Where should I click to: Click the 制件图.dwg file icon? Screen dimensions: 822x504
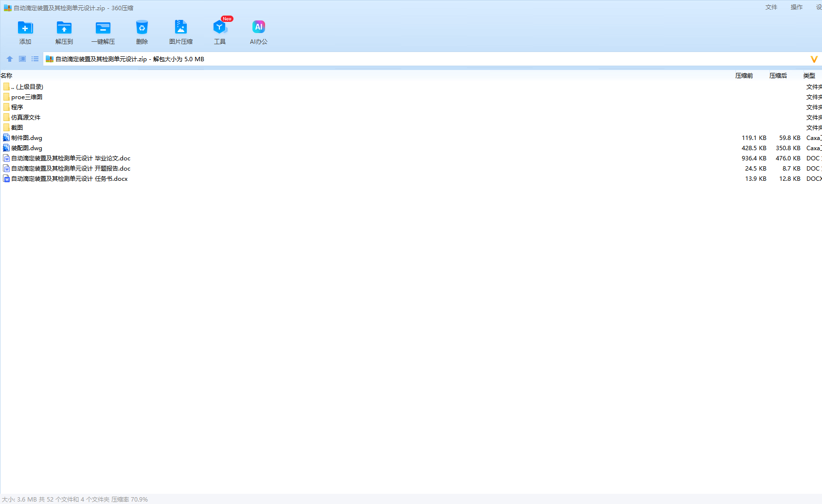coord(6,138)
